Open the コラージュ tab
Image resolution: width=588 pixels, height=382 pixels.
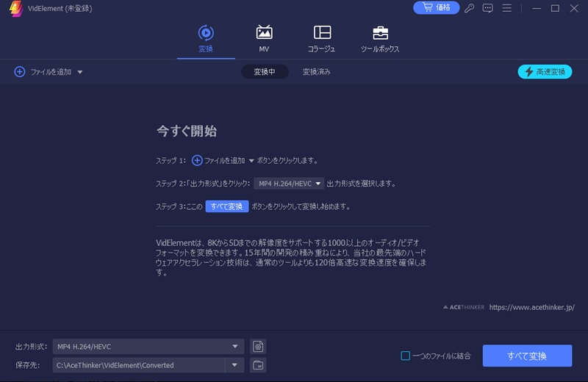pyautogui.click(x=322, y=39)
